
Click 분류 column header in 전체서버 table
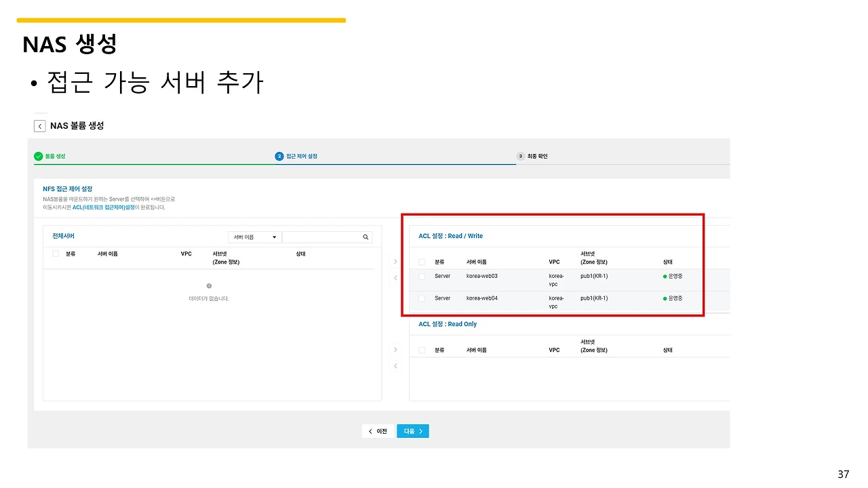[71, 253]
